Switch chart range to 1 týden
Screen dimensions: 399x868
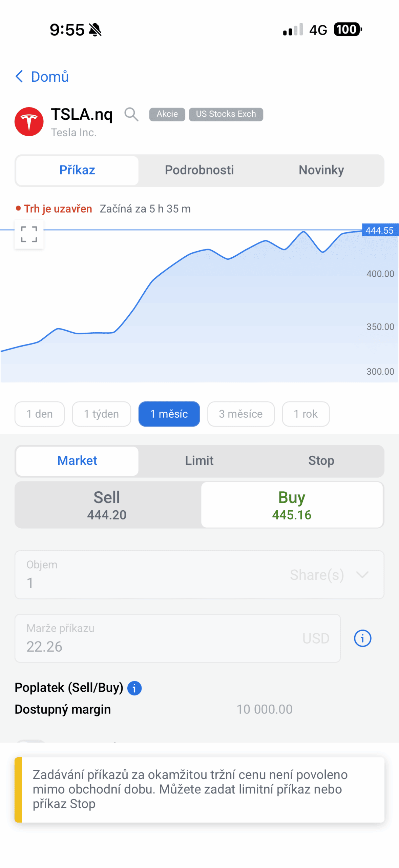(x=101, y=414)
